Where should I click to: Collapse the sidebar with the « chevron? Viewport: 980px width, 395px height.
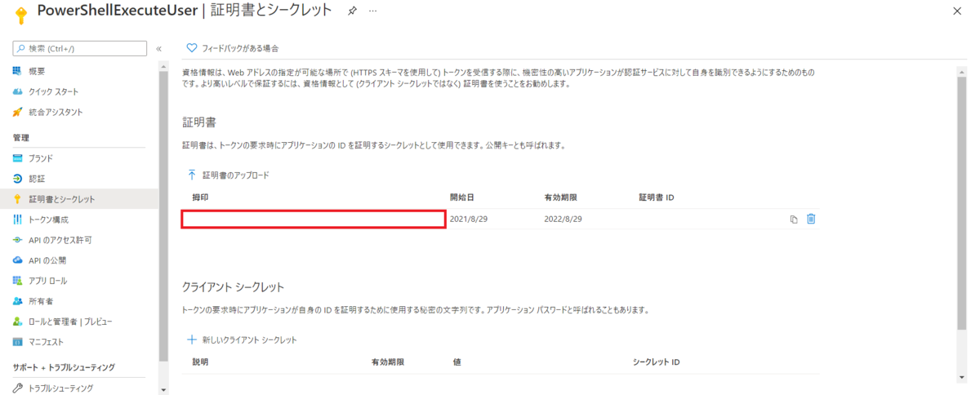(158, 49)
